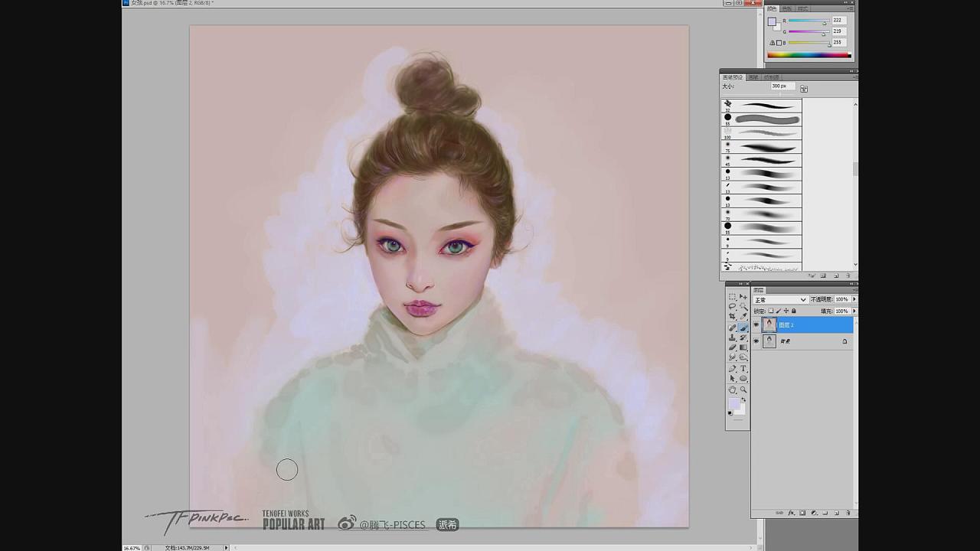This screenshot has width=980, height=551.
Task: Click the gamut warning triangle
Action: (772, 43)
